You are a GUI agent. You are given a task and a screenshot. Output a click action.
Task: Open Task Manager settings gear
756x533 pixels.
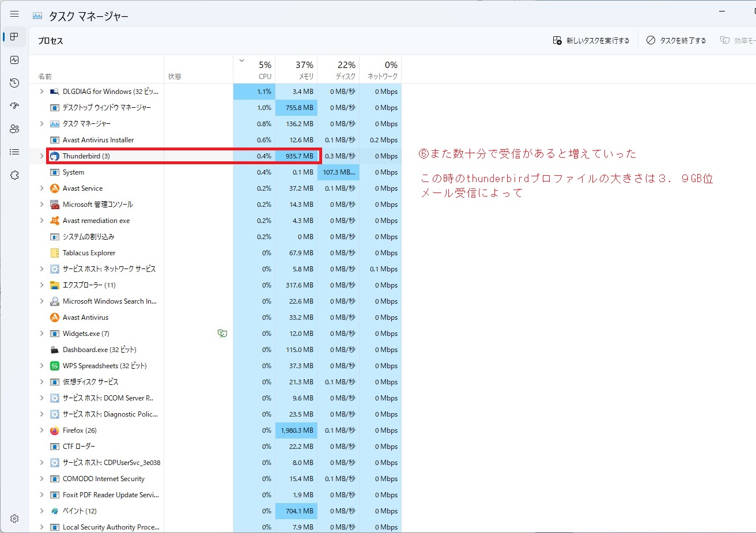click(14, 519)
